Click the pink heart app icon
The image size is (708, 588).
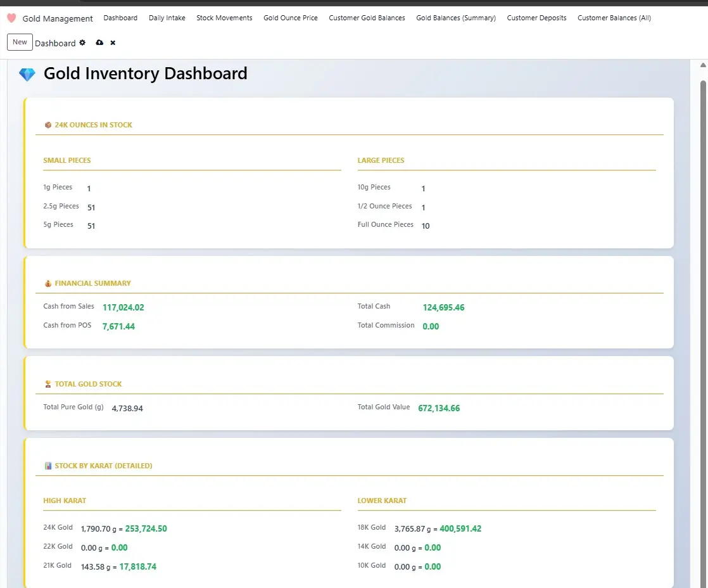pyautogui.click(x=11, y=18)
